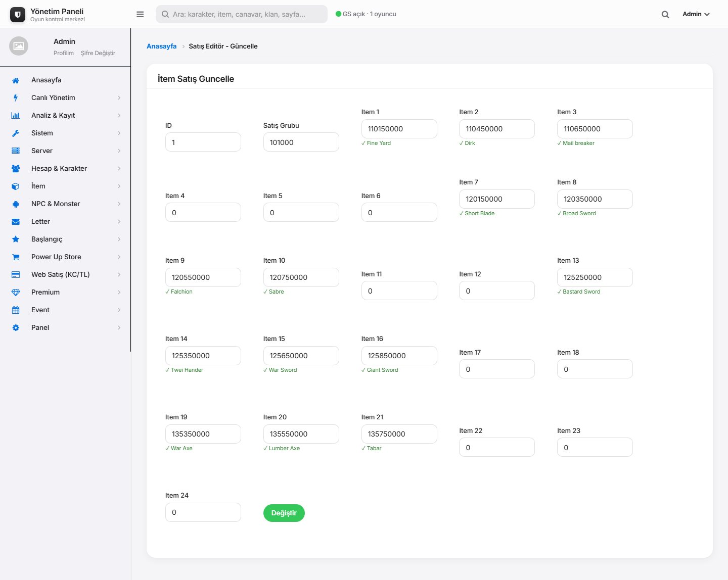The width and height of the screenshot is (728, 580).
Task: Click the home icon beside Anasayfa
Action: click(16, 80)
